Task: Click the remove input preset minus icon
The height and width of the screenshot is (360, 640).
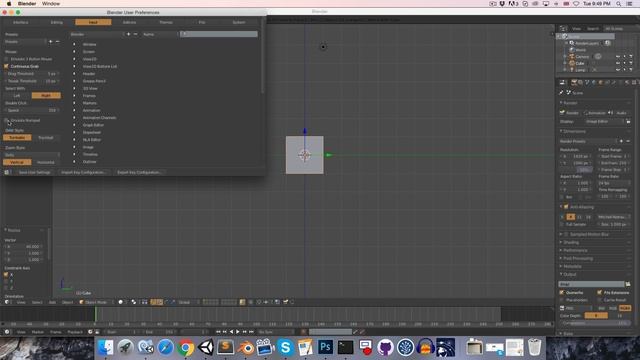Action: [x=57, y=42]
